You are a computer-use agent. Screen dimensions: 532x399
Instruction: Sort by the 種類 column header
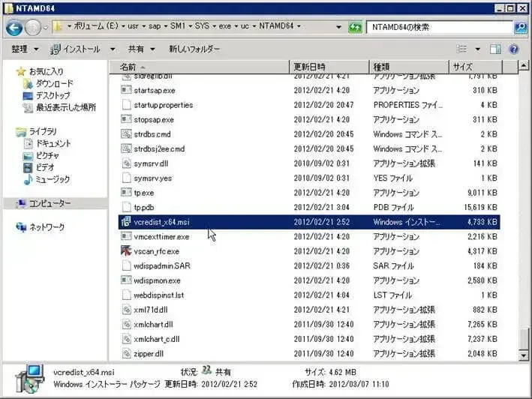coord(409,67)
